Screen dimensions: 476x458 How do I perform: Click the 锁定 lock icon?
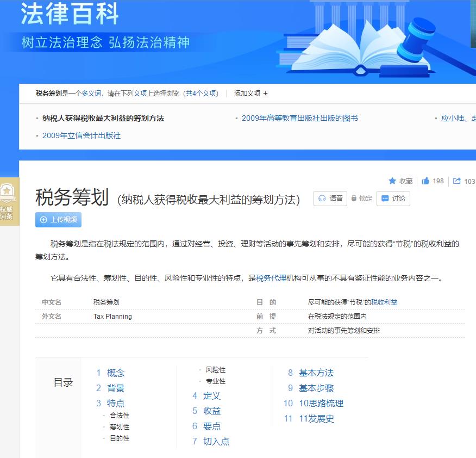click(354, 198)
